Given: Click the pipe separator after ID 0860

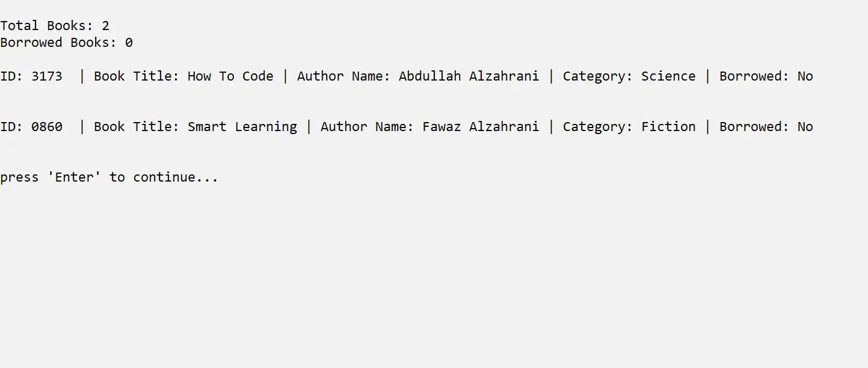Looking at the screenshot, I should point(82,127).
